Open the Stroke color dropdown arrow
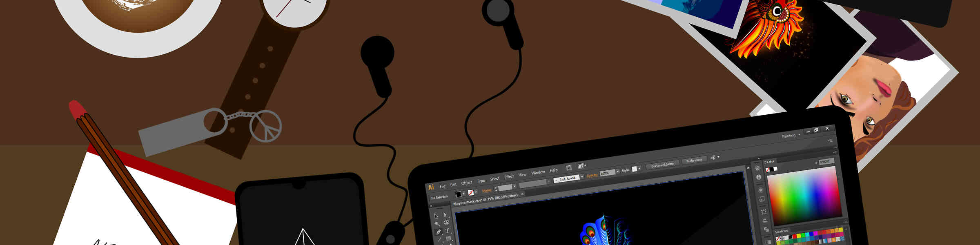 tap(476, 192)
